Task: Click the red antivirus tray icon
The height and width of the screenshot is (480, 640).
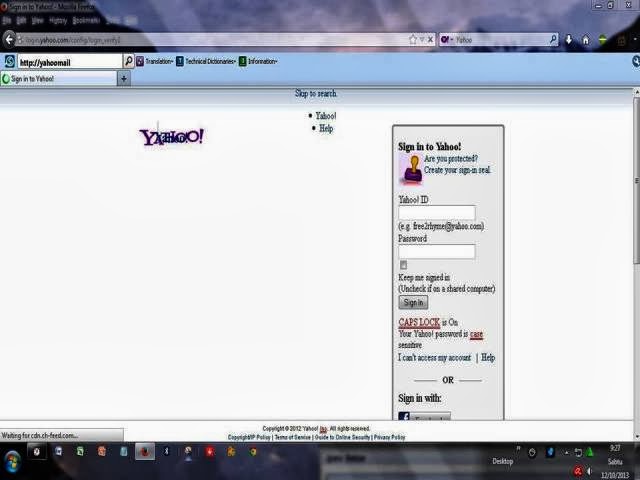Action: [x=578, y=471]
